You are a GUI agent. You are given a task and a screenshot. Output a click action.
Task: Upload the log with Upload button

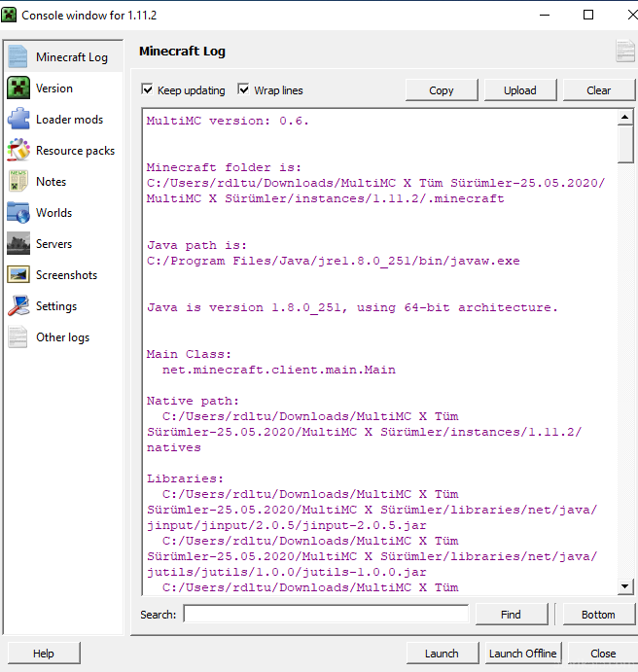[x=520, y=90]
